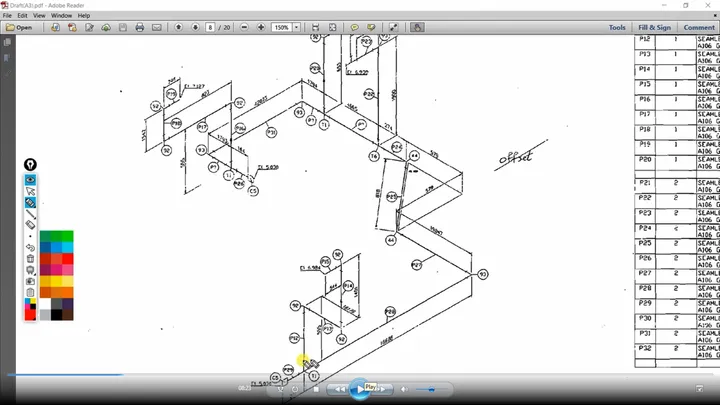Toggle the eye visibility icon

(30, 180)
